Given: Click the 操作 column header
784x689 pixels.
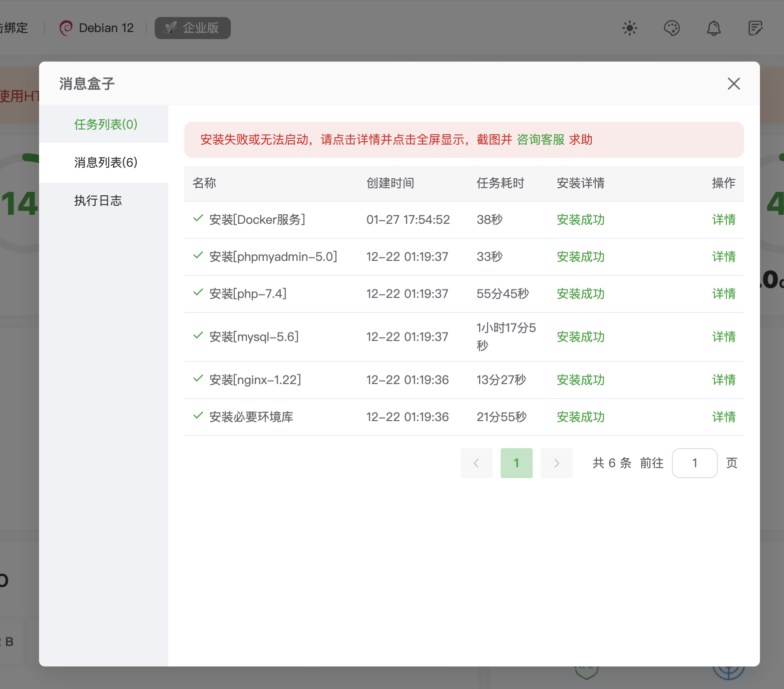Looking at the screenshot, I should [723, 183].
